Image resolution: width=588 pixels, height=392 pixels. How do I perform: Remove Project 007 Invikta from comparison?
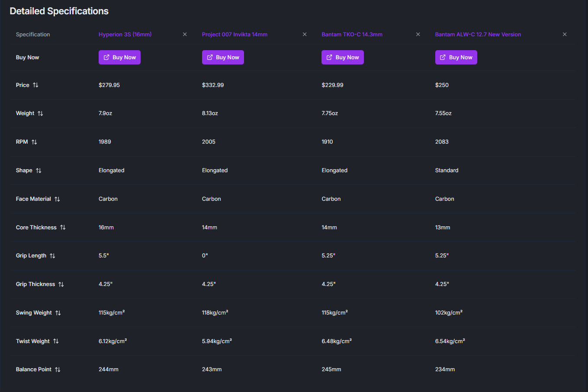[305, 34]
